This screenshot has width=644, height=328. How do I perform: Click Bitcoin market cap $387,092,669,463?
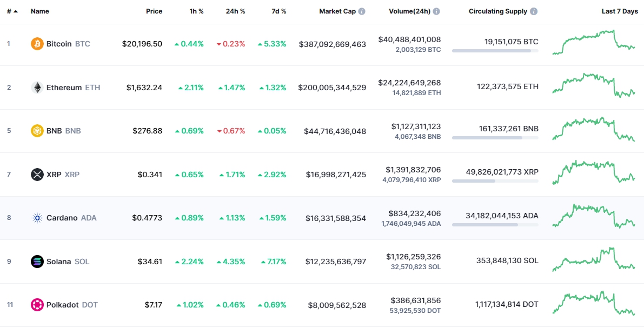pos(332,44)
